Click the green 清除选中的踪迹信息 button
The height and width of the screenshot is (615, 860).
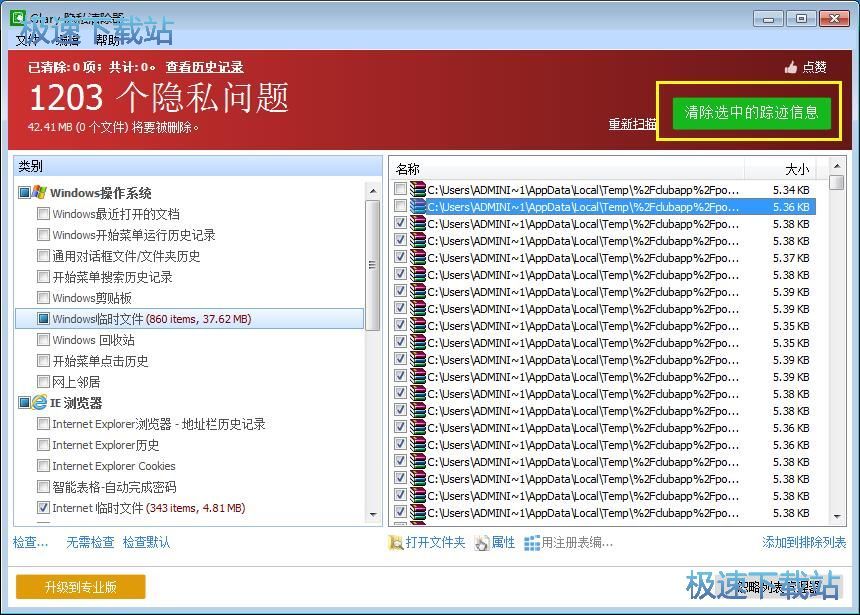(x=751, y=112)
